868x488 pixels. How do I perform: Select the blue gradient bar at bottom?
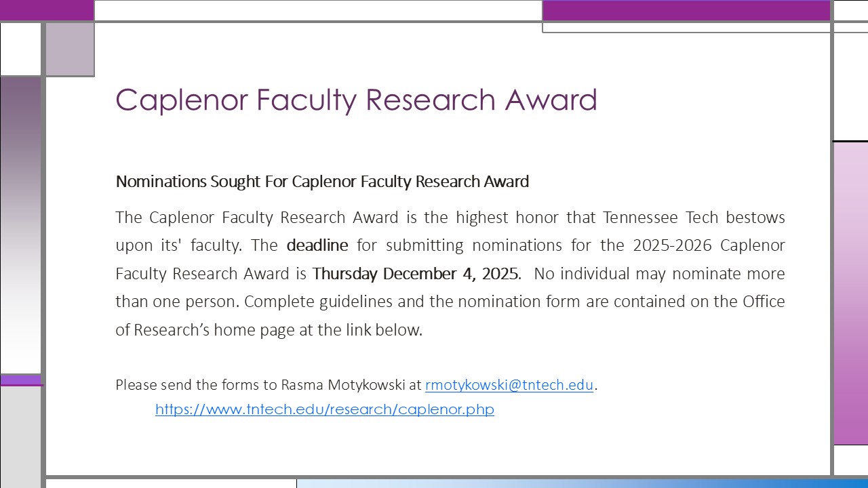click(x=582, y=483)
